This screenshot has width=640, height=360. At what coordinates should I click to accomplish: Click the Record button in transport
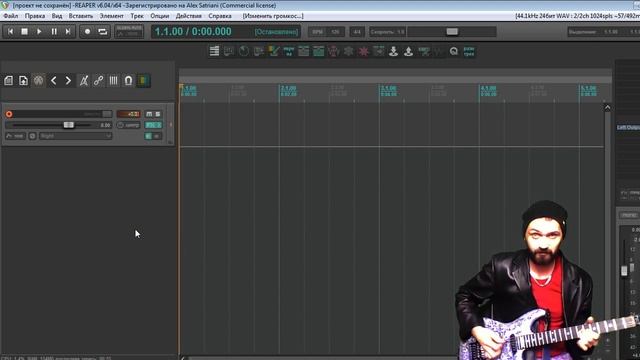click(x=87, y=31)
